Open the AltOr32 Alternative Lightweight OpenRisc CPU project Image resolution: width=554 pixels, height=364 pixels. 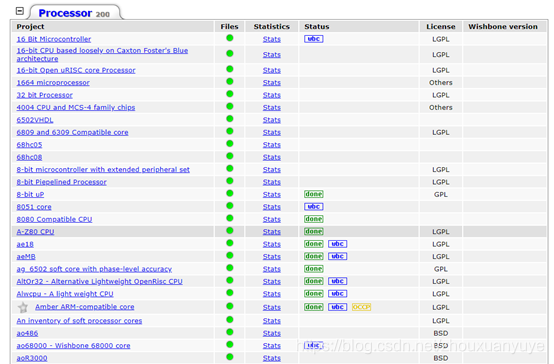click(x=100, y=282)
